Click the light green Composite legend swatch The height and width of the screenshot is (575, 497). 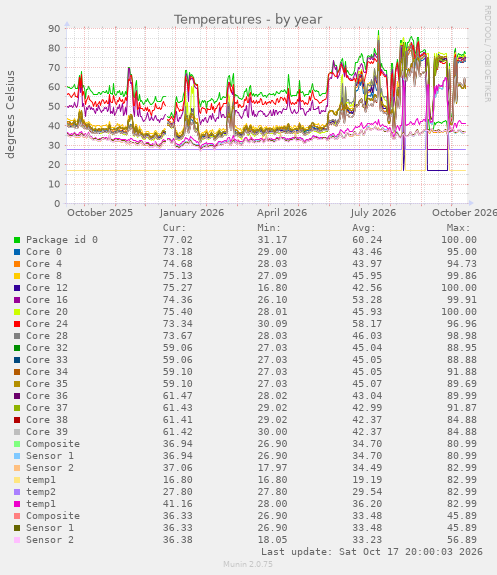point(17,444)
